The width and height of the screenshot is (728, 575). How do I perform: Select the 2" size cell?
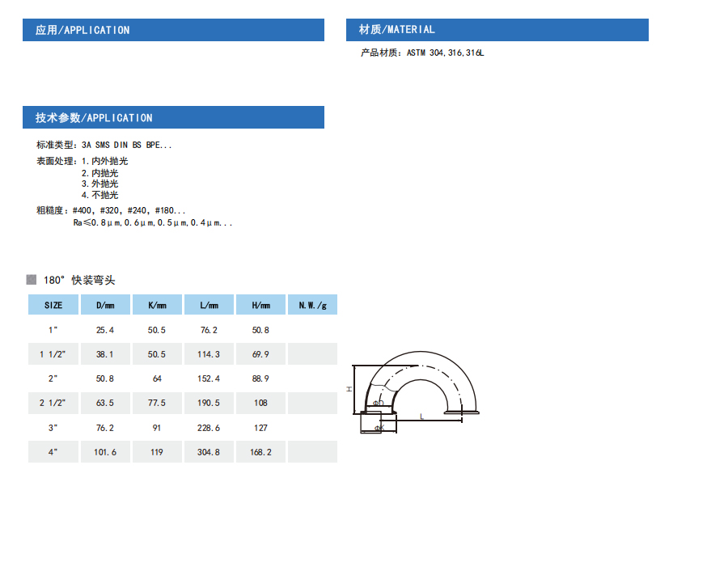point(53,378)
